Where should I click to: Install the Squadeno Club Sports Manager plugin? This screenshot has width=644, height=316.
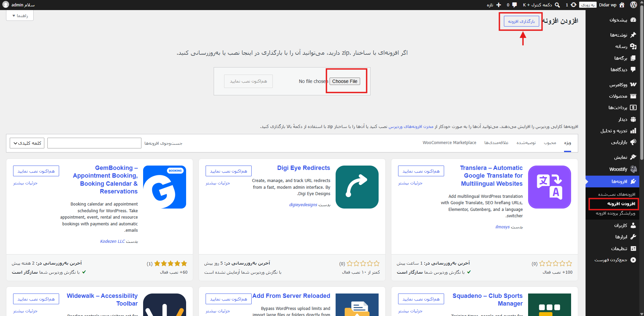tap(421, 299)
